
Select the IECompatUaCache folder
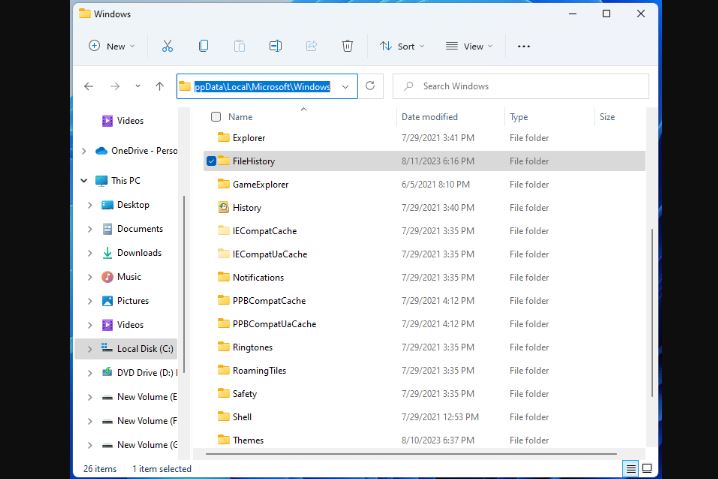[424, 254]
